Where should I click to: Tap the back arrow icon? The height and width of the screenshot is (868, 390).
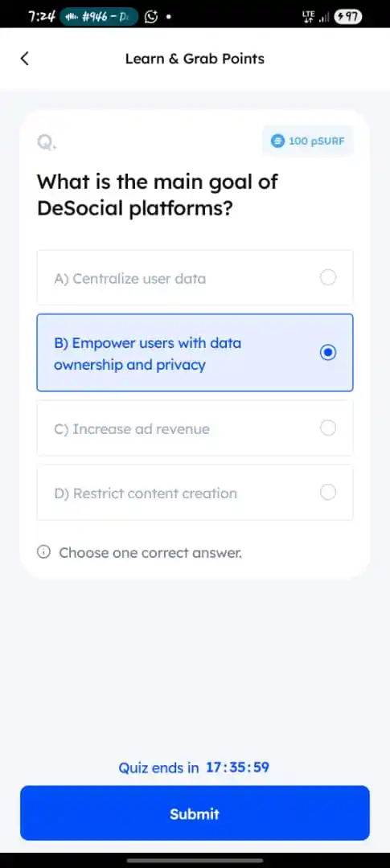point(24,58)
